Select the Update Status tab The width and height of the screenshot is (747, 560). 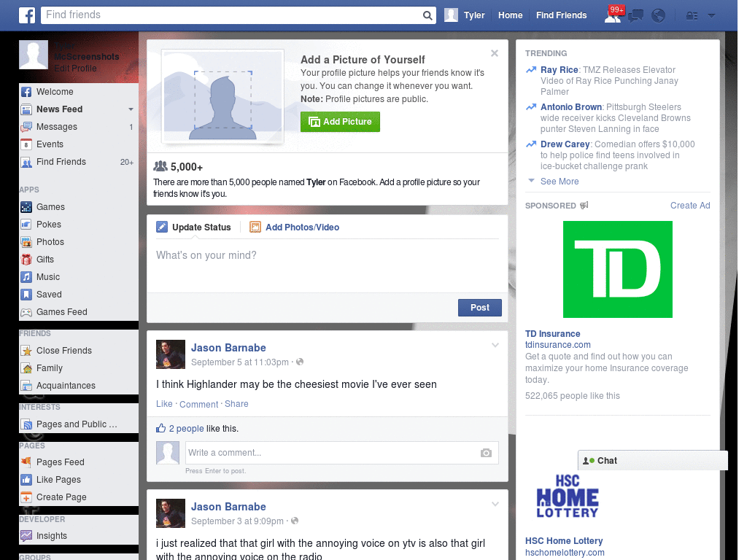[x=193, y=227]
